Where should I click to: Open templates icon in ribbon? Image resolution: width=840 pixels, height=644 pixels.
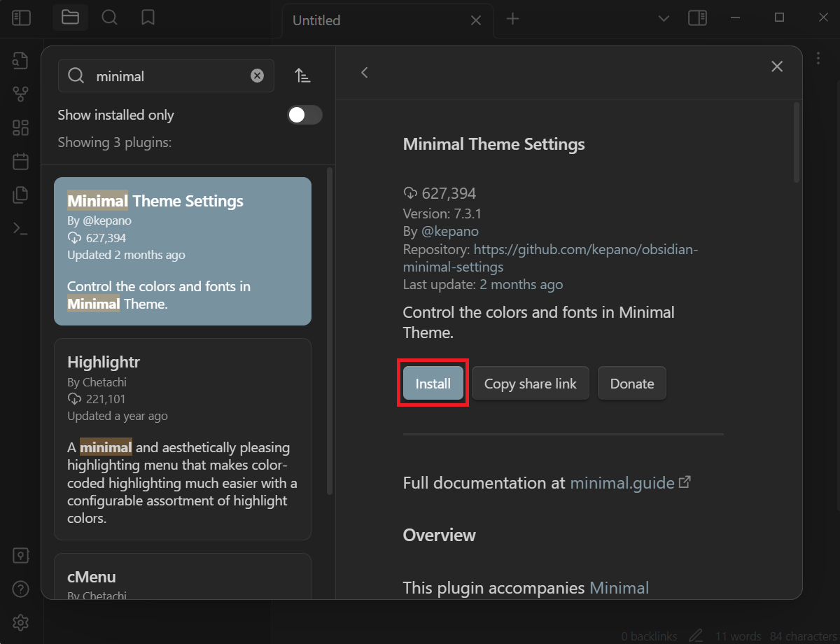tap(20, 195)
